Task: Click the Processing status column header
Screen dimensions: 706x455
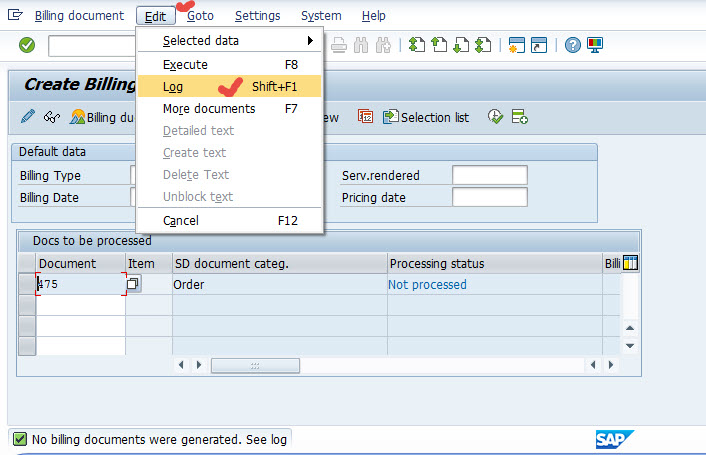Action: 494,263
